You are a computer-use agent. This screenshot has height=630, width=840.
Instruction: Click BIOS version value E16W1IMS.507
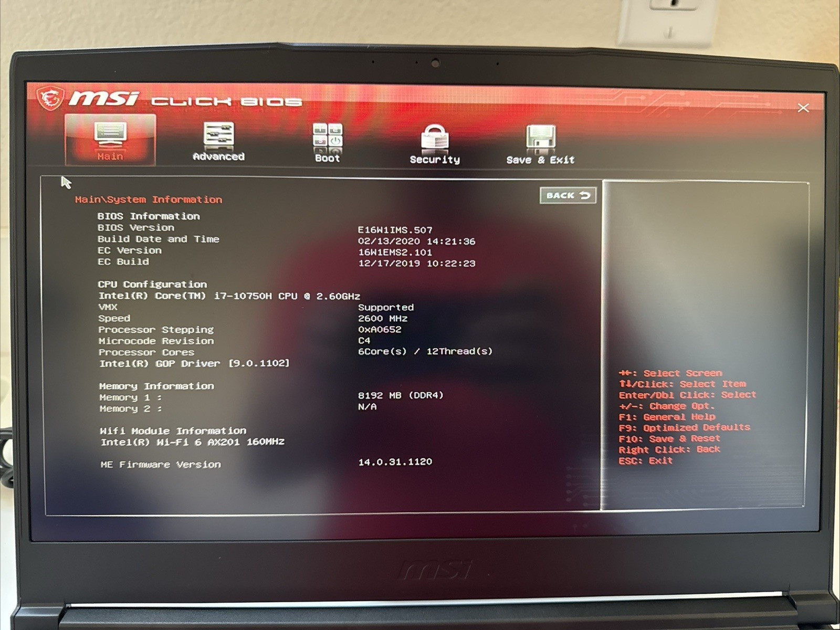click(395, 230)
